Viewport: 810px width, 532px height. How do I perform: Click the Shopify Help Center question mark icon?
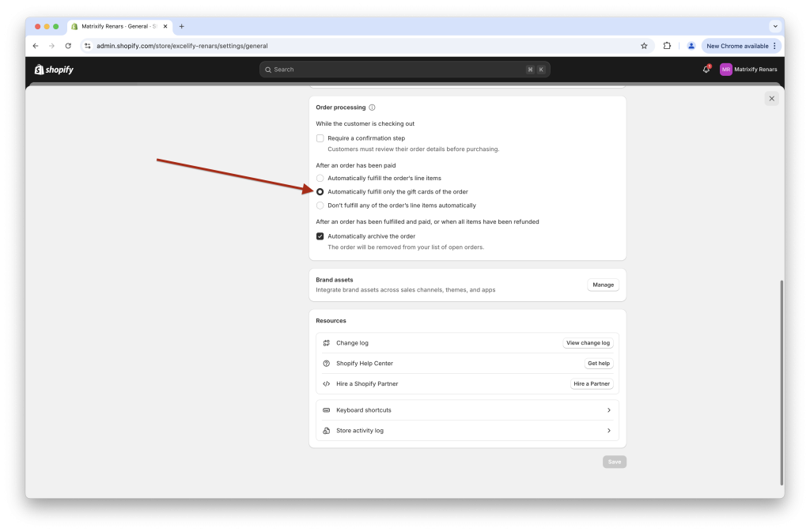327,363
